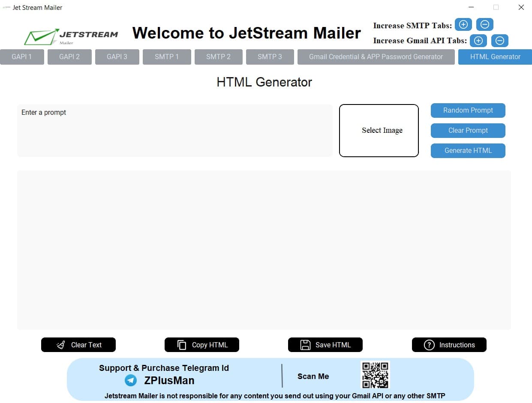Click the ZPlusMan Telegram ID text
This screenshot has height=403, width=532.
(169, 380)
